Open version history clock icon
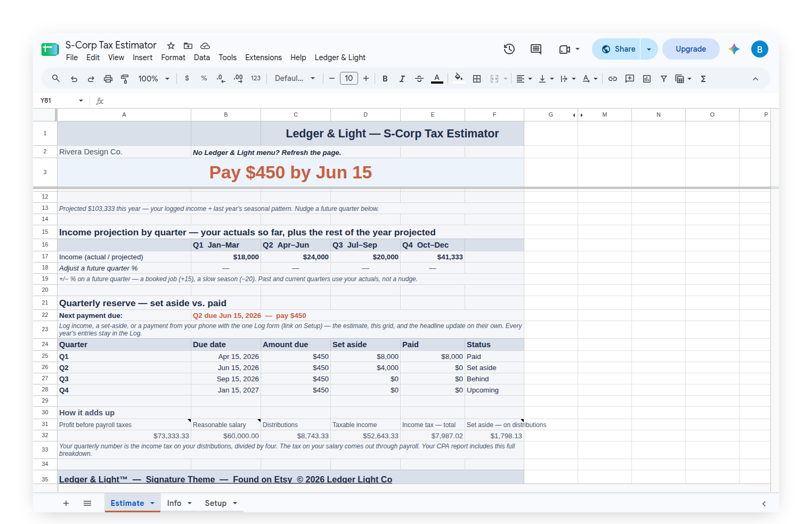The width and height of the screenshot is (812, 524). tap(509, 49)
